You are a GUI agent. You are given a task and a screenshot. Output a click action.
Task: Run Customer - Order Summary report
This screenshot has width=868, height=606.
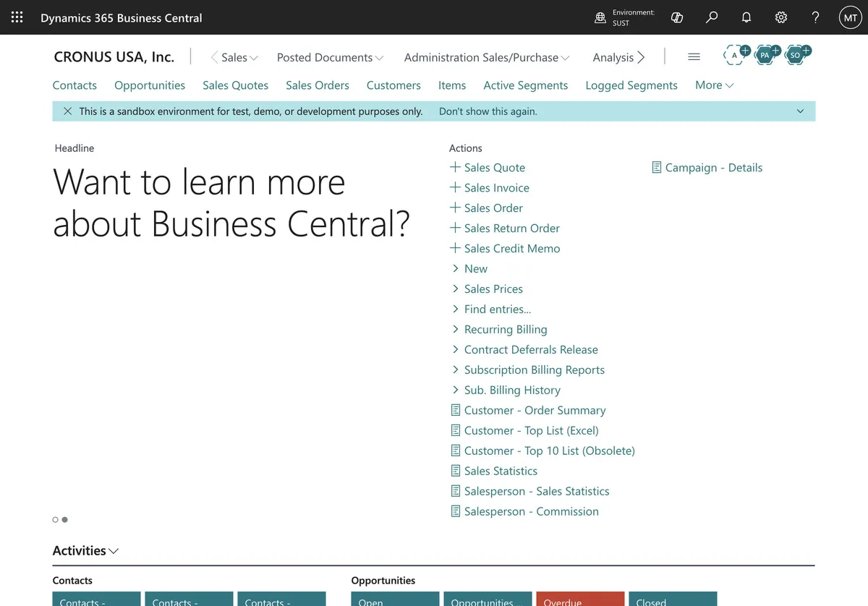click(x=528, y=410)
